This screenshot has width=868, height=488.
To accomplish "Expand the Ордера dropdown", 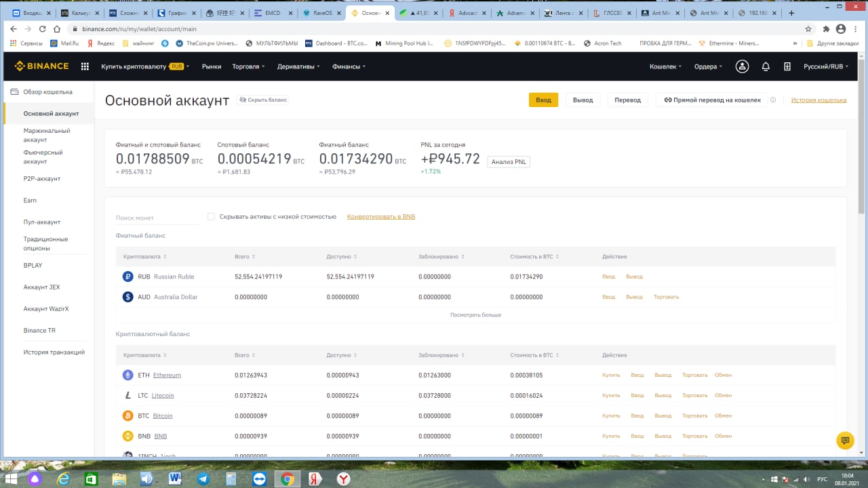I will click(709, 66).
